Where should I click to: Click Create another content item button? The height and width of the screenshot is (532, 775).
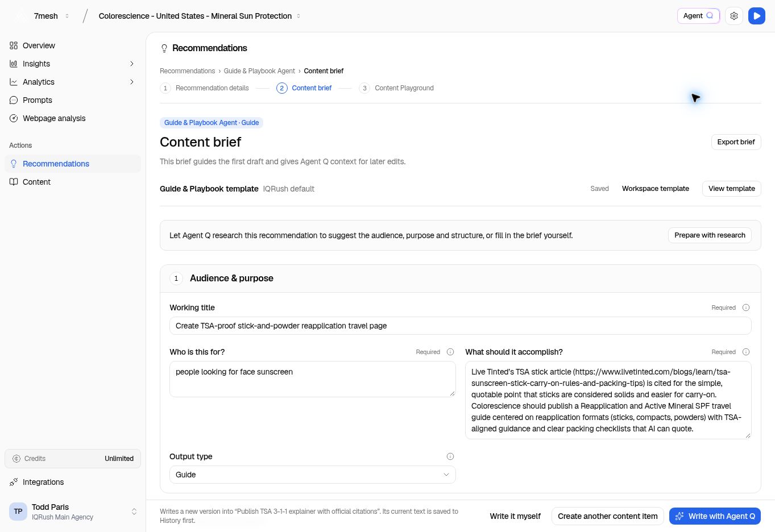(607, 516)
